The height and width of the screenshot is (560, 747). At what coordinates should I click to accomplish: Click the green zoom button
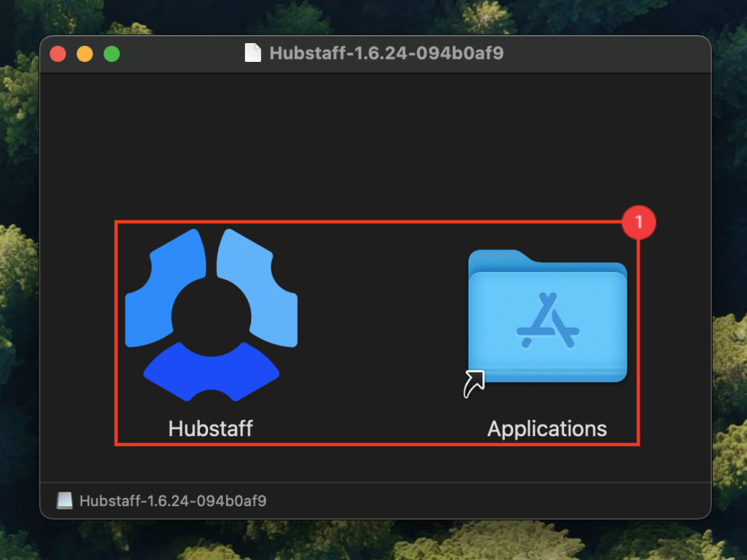pos(110,52)
